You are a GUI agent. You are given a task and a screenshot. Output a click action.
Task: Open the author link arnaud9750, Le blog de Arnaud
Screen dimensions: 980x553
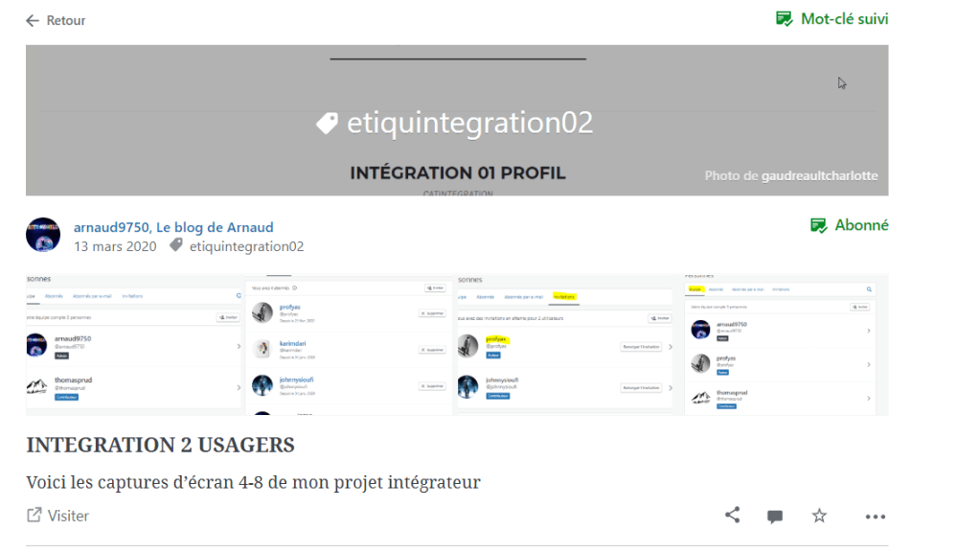(173, 227)
